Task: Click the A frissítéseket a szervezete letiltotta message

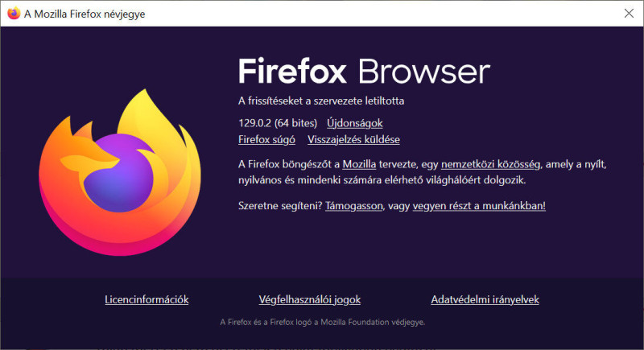Action: coord(321,101)
